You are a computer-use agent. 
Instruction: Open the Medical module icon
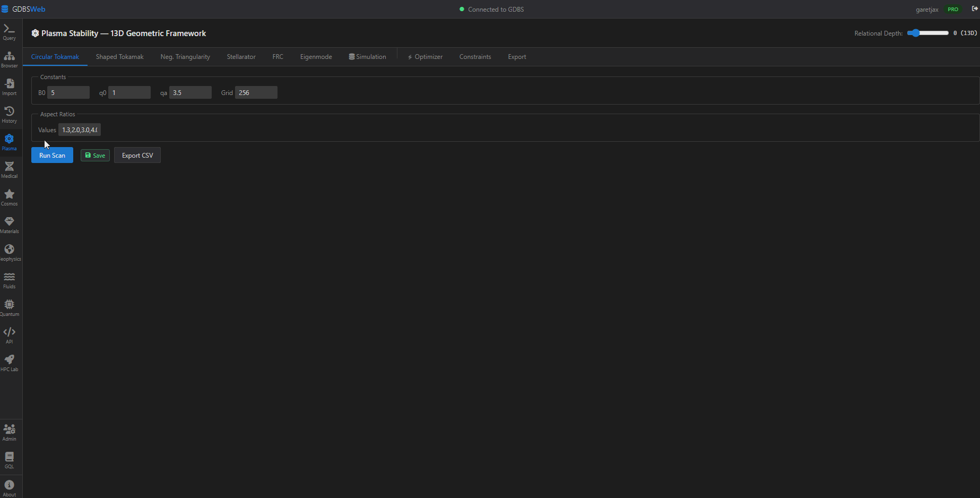pyautogui.click(x=9, y=170)
